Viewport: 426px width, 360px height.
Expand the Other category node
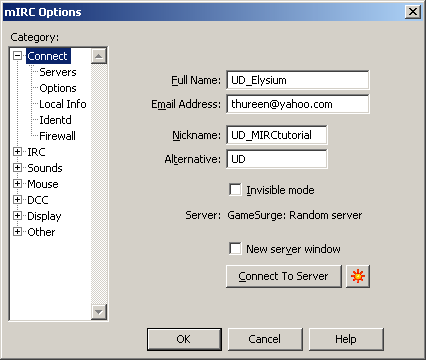18,232
